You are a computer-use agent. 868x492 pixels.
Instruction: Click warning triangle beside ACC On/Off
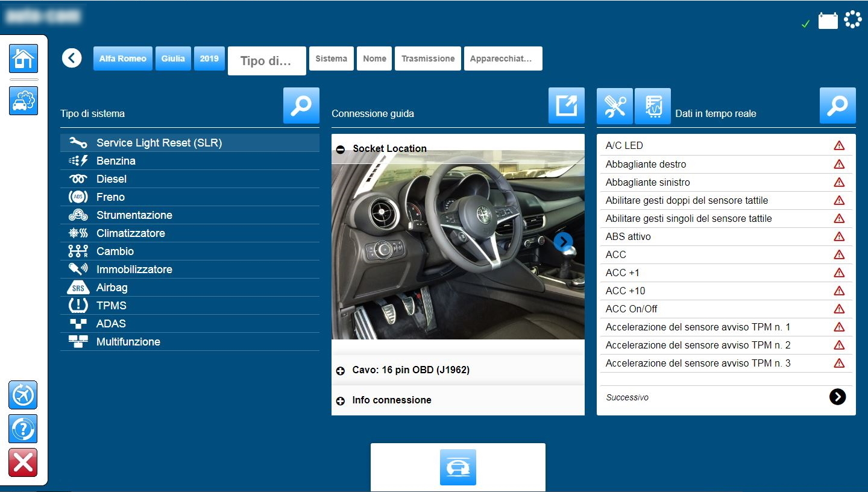click(x=839, y=309)
